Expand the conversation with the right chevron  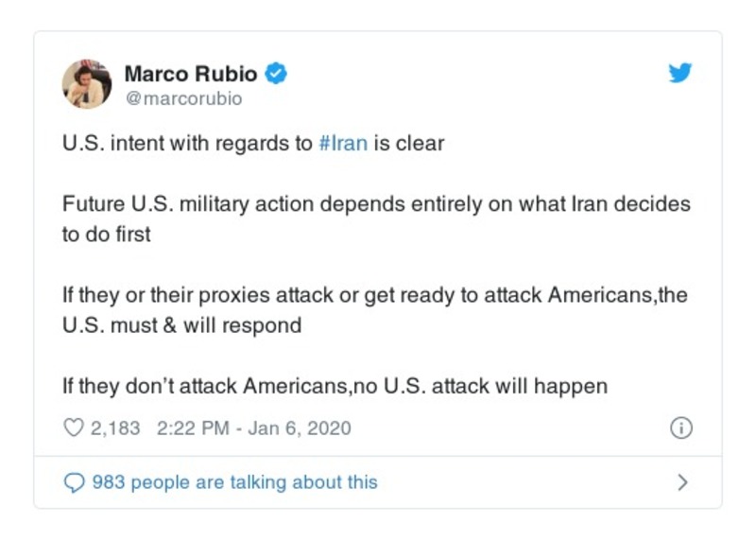[683, 482]
